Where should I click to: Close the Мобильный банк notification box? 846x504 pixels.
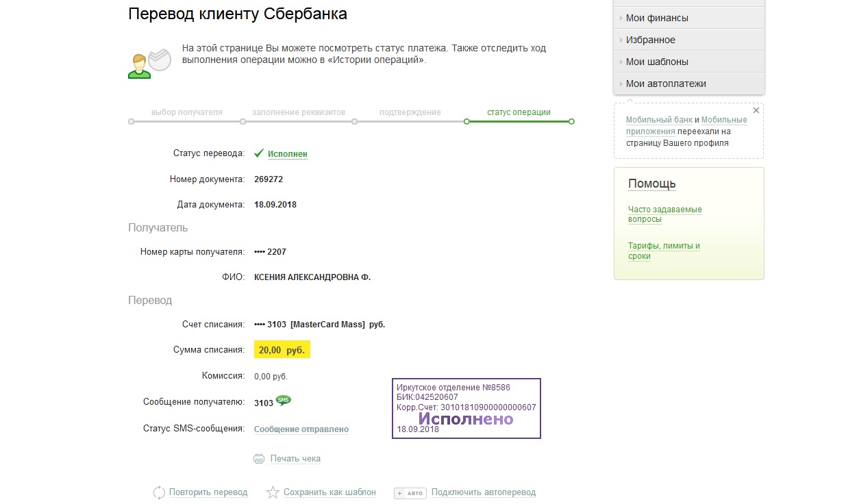click(x=756, y=110)
